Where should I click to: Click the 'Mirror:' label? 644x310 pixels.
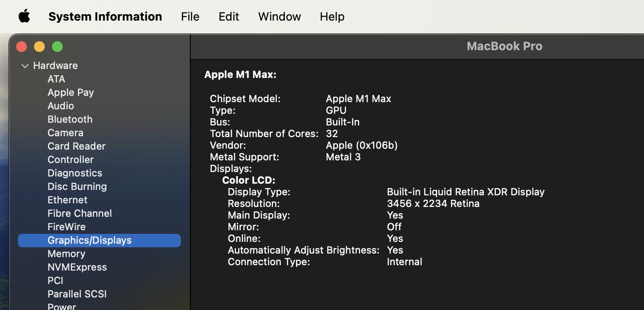244,227
